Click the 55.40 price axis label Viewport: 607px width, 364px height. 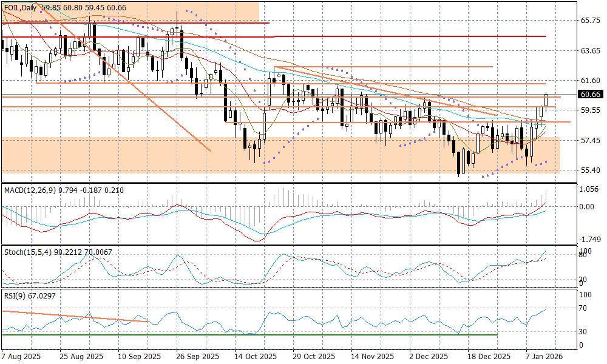590,170
